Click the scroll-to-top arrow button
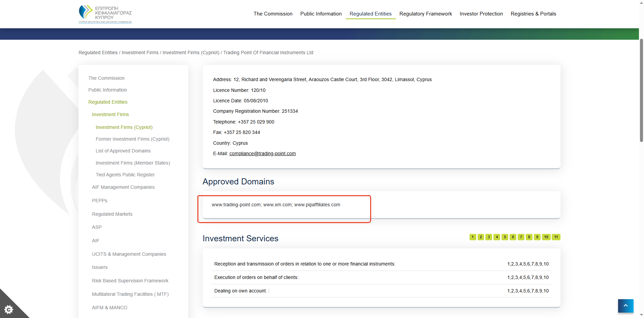Screen dimensions: 644x318 [x=625, y=306]
